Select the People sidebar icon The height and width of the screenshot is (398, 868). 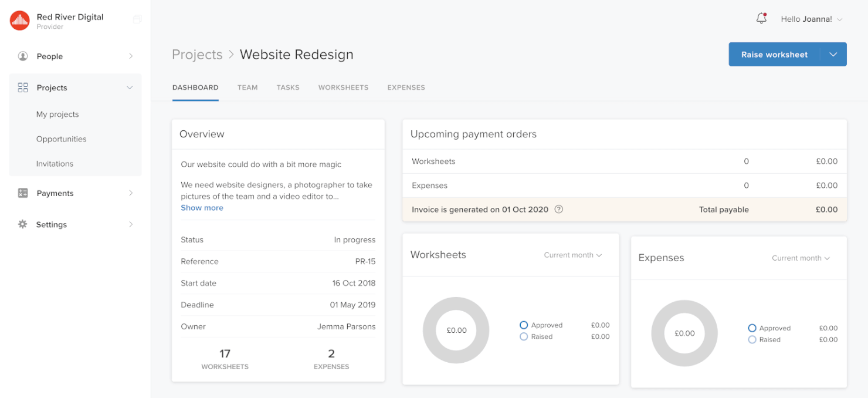pos(22,56)
